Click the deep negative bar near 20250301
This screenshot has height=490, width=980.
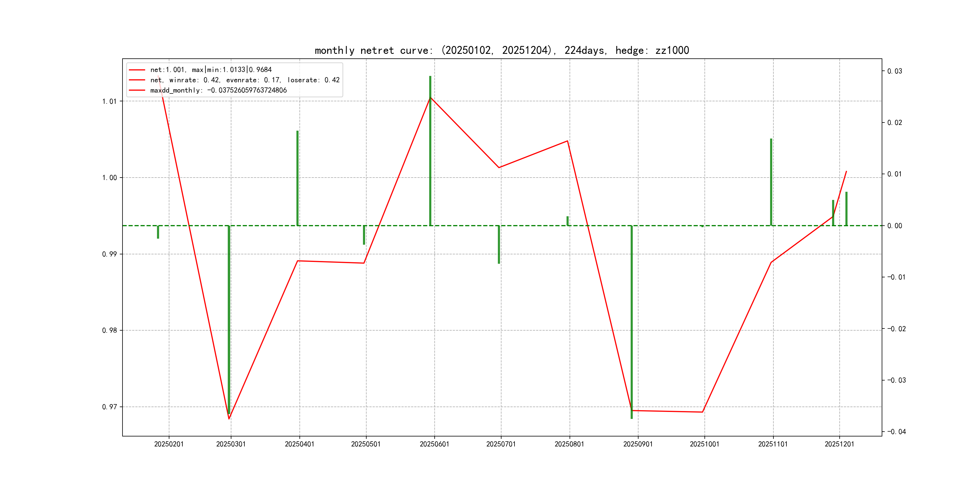229,320
